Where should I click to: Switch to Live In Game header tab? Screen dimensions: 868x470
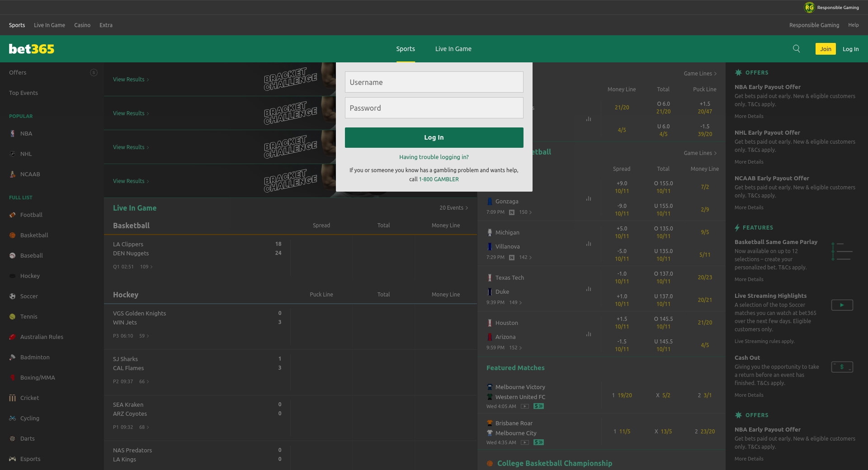tap(453, 49)
